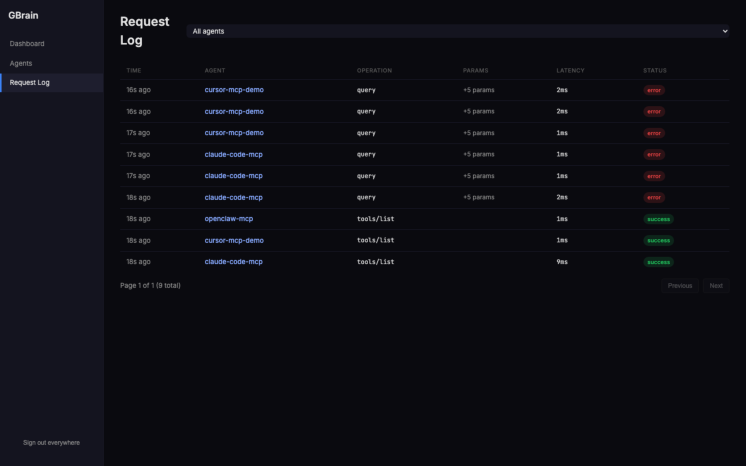The width and height of the screenshot is (746, 466).
Task: Click error badge in the 17s ago cursor-mcp-demo row
Action: [654, 133]
